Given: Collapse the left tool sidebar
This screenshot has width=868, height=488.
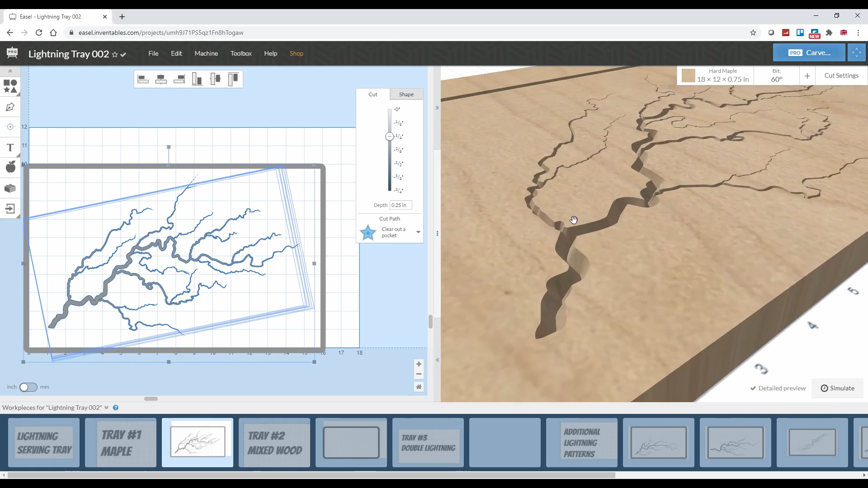Looking at the screenshot, I should point(10,71).
